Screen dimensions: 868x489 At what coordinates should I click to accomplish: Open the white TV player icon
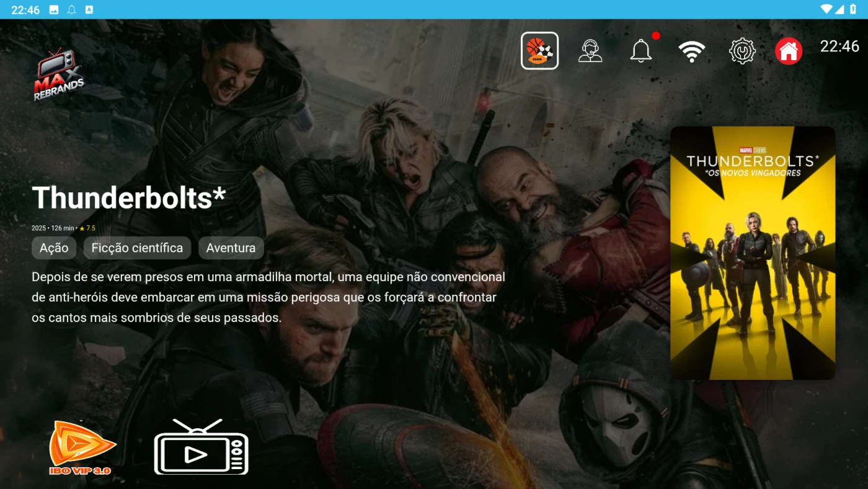(x=201, y=447)
